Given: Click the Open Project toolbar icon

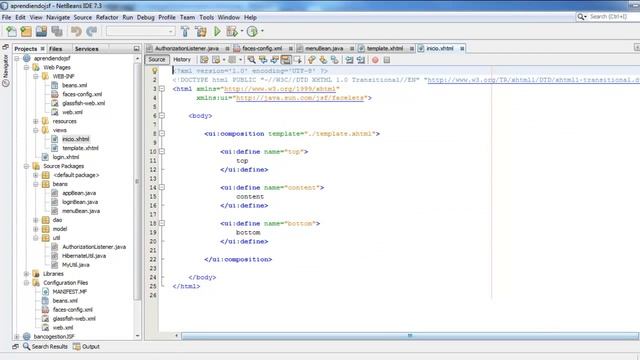Looking at the screenshot, I should (41, 31).
